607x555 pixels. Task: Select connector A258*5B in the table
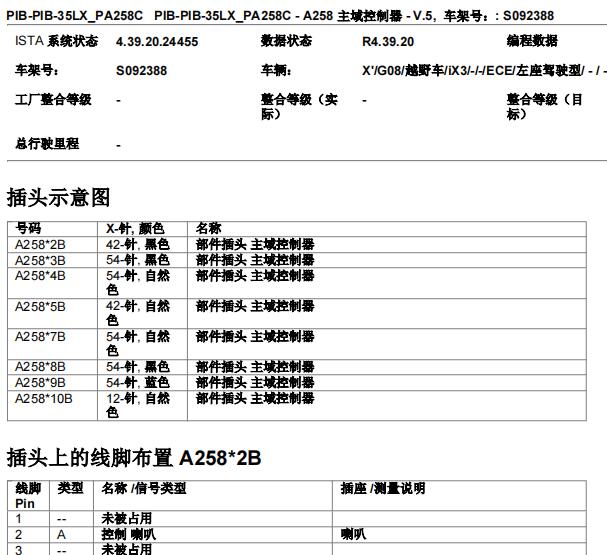(40, 307)
